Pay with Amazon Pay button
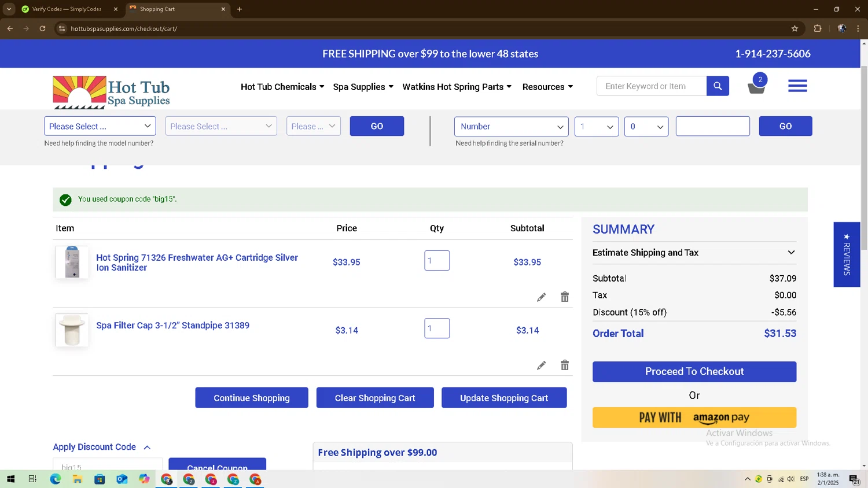Screen dimensions: 868x488 coord(694,417)
